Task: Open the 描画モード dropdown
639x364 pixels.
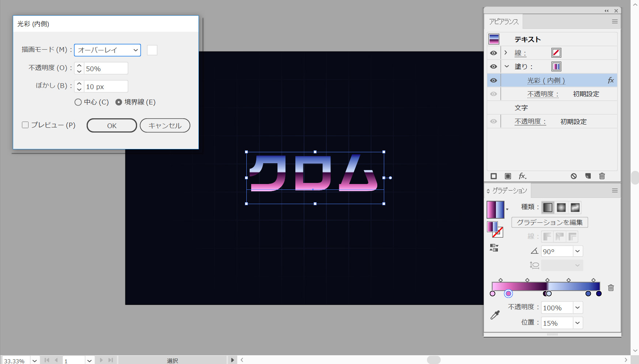Action: click(x=107, y=50)
